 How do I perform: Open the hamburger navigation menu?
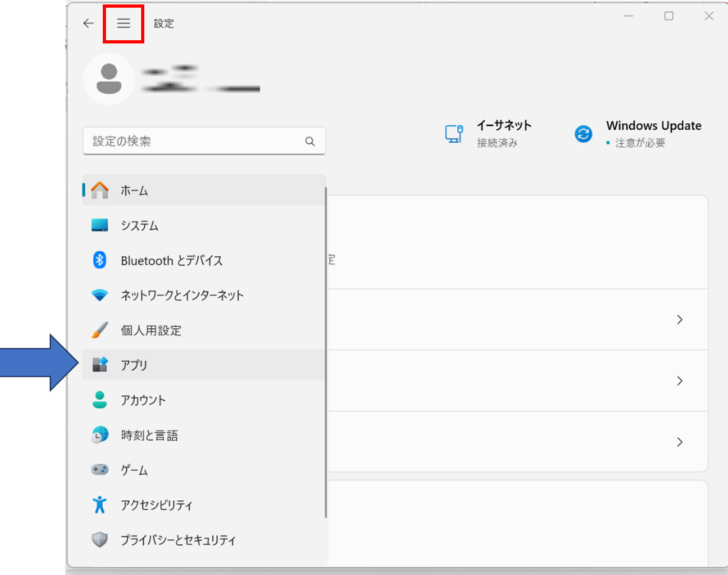pyautogui.click(x=123, y=24)
